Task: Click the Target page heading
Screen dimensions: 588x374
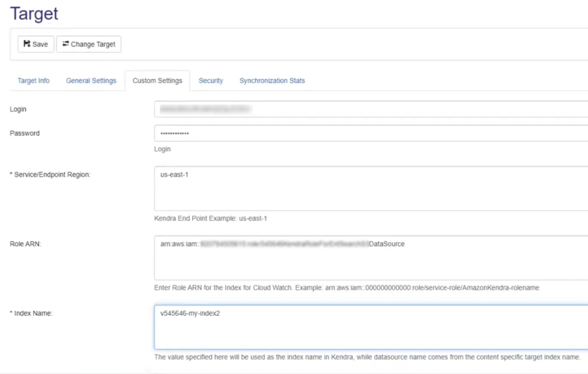Action: tap(34, 14)
